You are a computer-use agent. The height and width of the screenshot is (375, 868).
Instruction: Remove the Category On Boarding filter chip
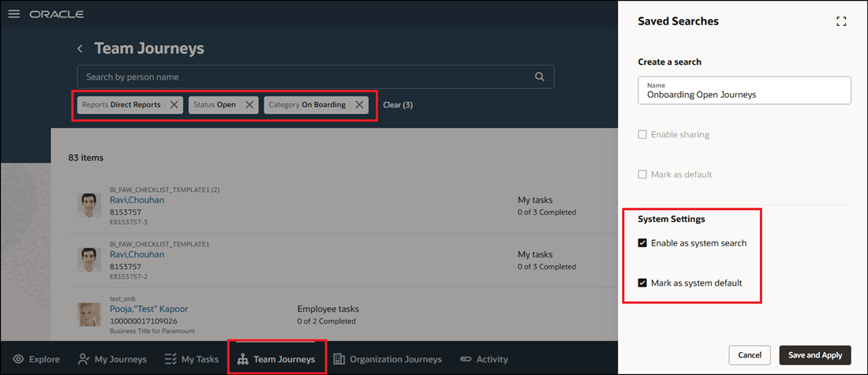click(359, 105)
